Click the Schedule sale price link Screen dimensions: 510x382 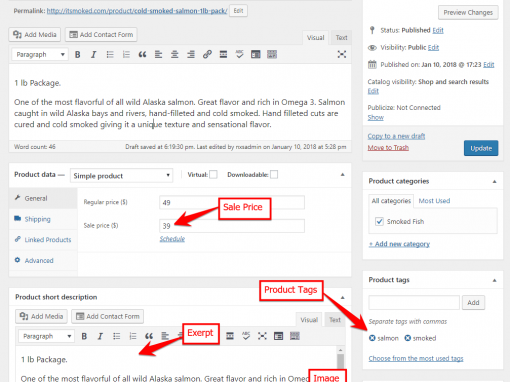[172, 239]
